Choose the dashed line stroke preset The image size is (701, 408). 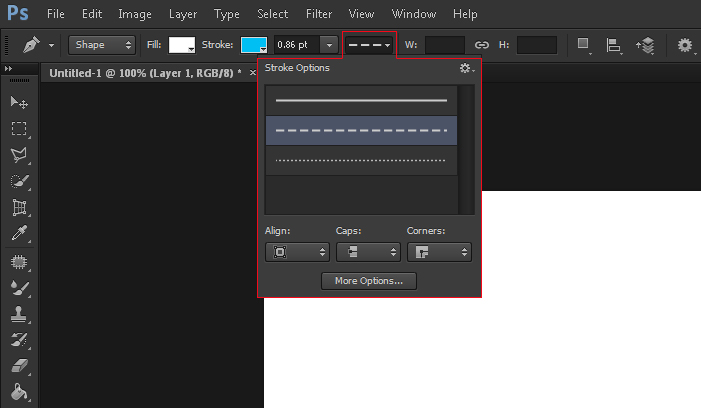[x=361, y=130]
